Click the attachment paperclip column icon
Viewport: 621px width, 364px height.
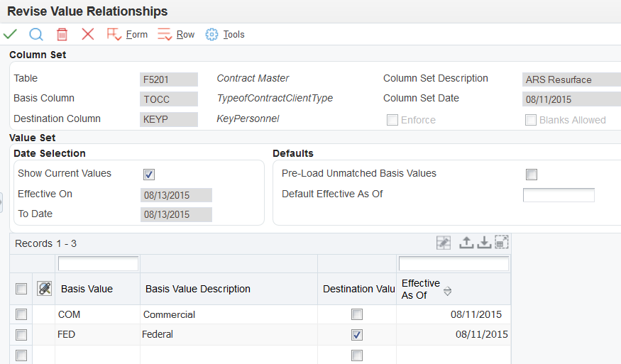click(x=44, y=288)
